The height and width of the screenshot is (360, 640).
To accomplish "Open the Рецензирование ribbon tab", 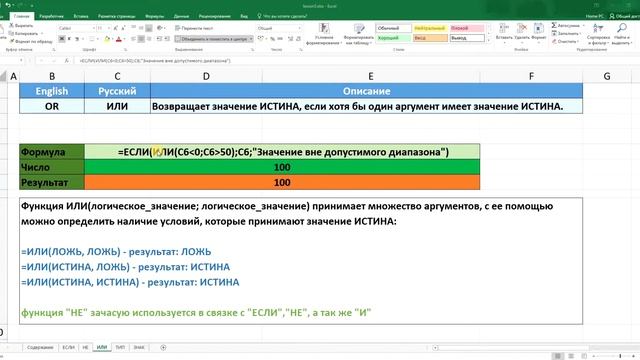I will pos(215,16).
